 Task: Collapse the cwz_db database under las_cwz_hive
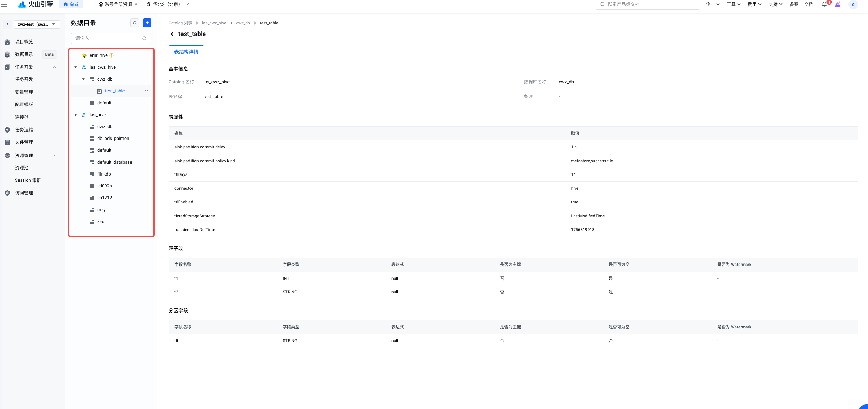[83, 79]
